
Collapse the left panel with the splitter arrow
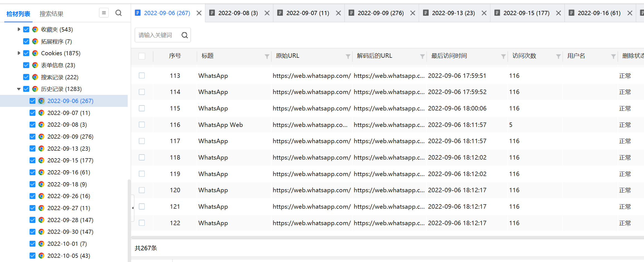pyautogui.click(x=133, y=208)
